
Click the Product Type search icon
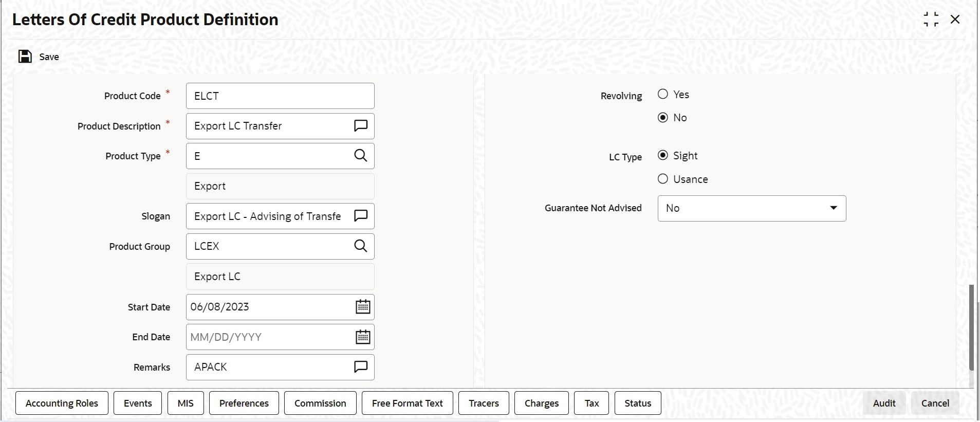(361, 156)
